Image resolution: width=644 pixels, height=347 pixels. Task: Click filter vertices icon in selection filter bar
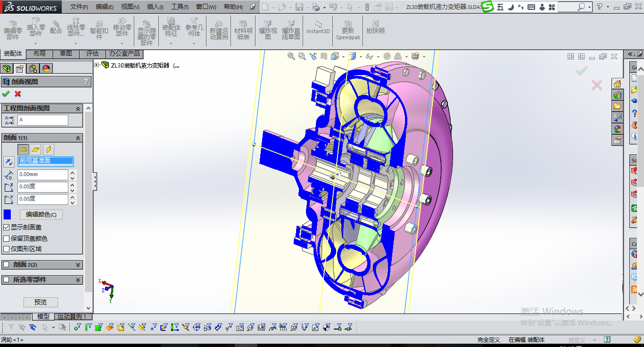coord(76,327)
